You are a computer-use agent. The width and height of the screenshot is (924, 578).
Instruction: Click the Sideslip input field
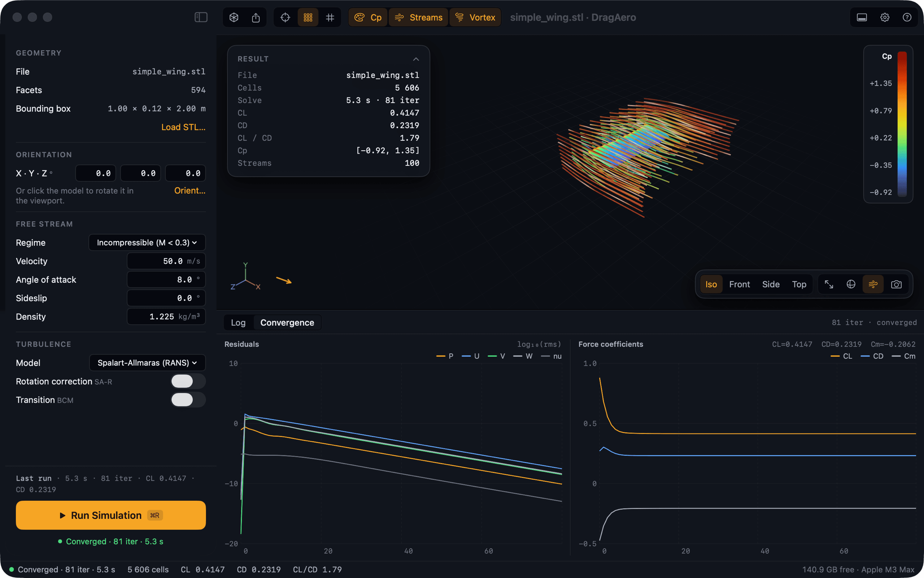click(x=166, y=298)
